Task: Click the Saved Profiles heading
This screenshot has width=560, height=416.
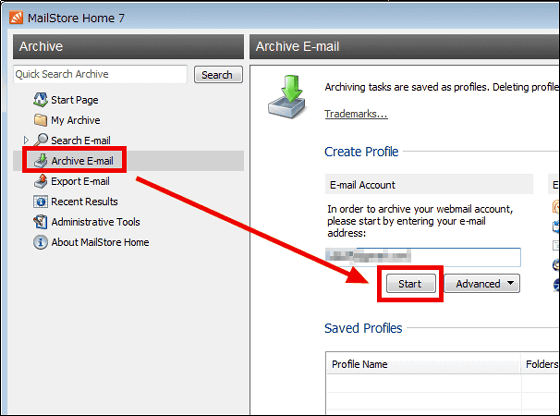Action: [x=363, y=328]
